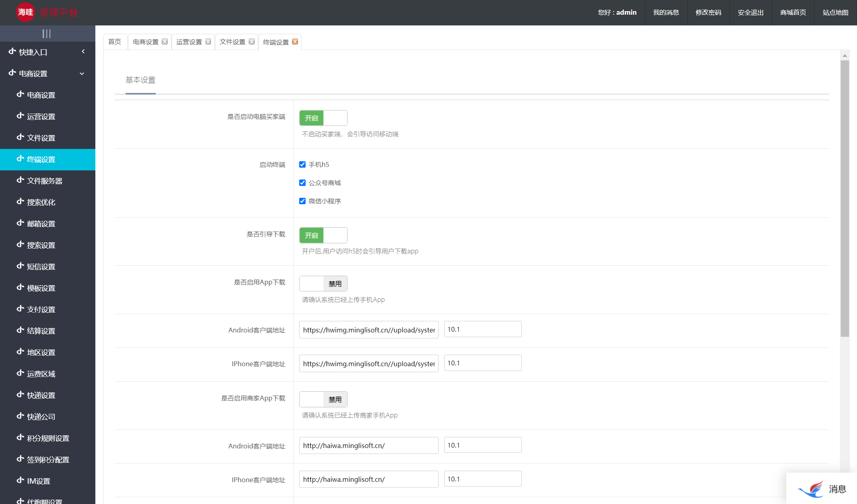Click the first Android客户端地址 URL field
This screenshot has height=504, width=857.
tap(368, 330)
